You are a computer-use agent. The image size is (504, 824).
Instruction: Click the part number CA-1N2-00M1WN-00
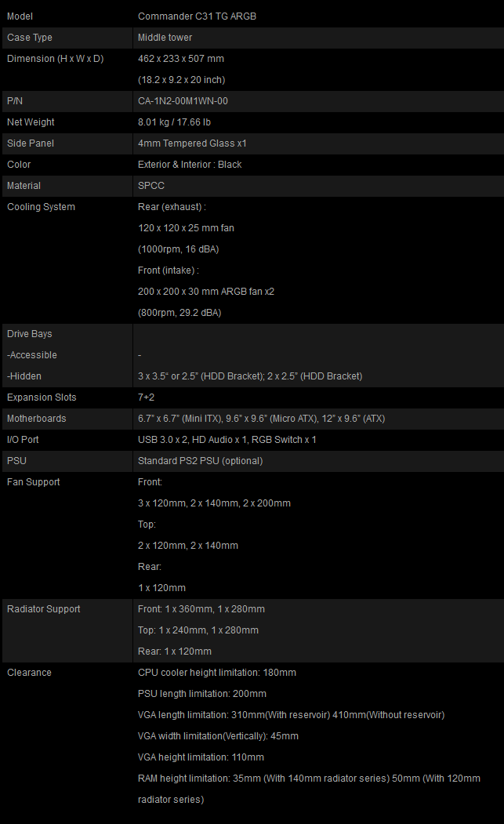point(183,101)
